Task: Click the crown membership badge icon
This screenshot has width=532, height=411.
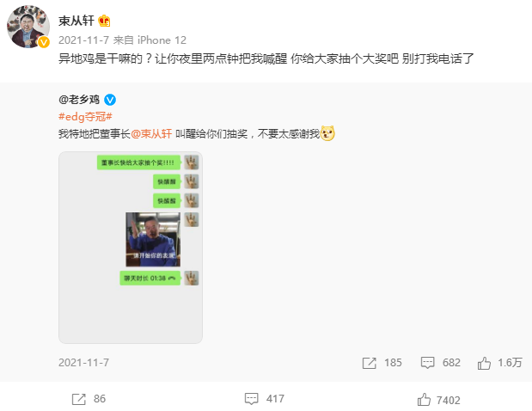Action: 104,21
